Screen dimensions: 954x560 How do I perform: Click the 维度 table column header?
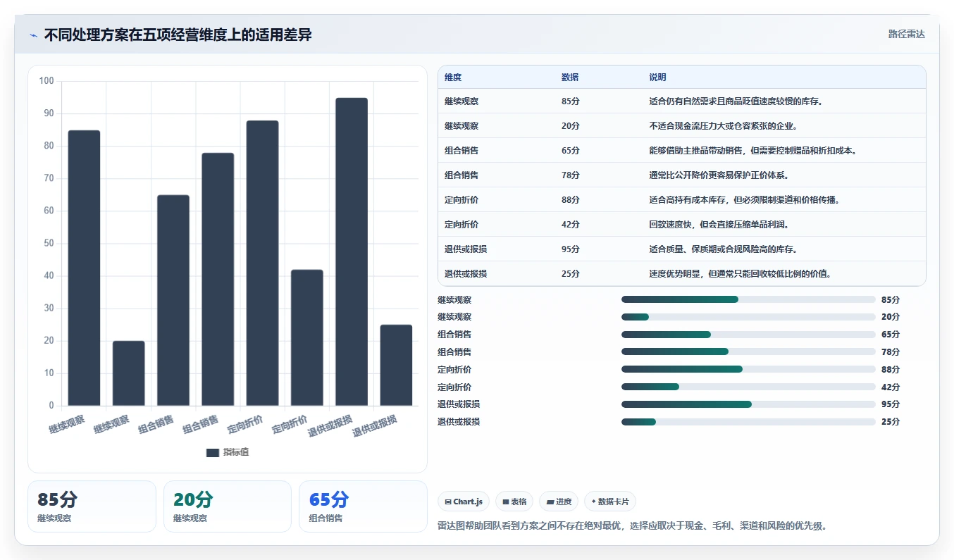453,77
